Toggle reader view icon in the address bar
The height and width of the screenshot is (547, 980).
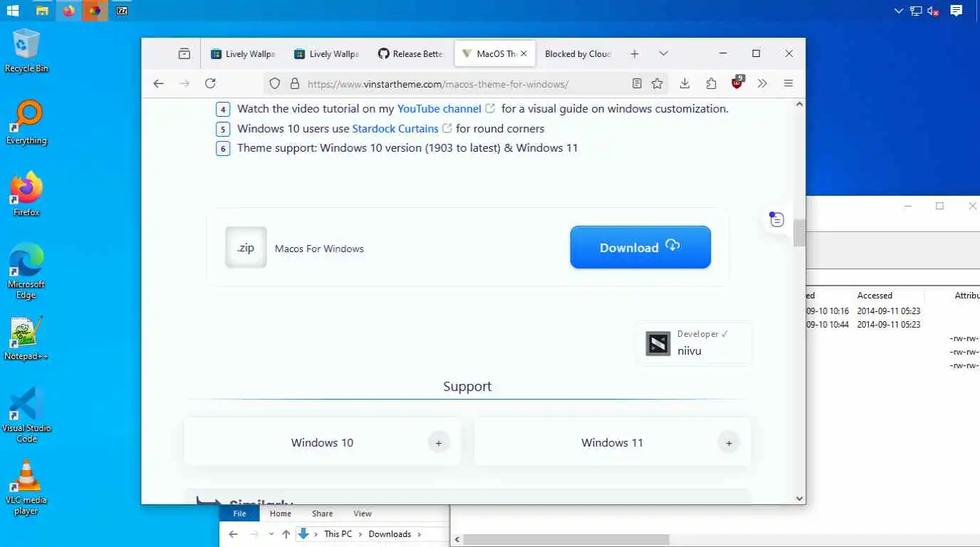point(637,83)
